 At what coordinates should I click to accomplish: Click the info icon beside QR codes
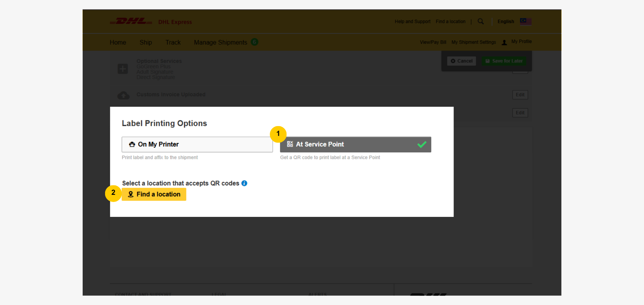pyautogui.click(x=244, y=183)
